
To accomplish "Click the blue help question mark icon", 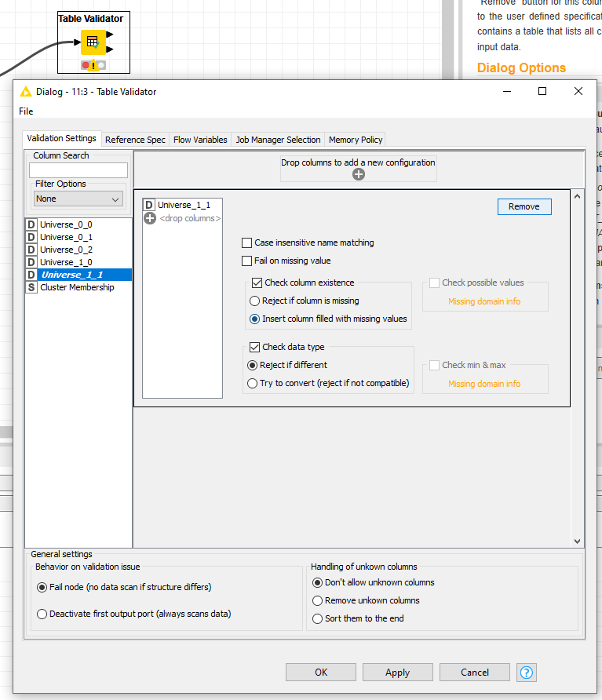I will pos(527,673).
